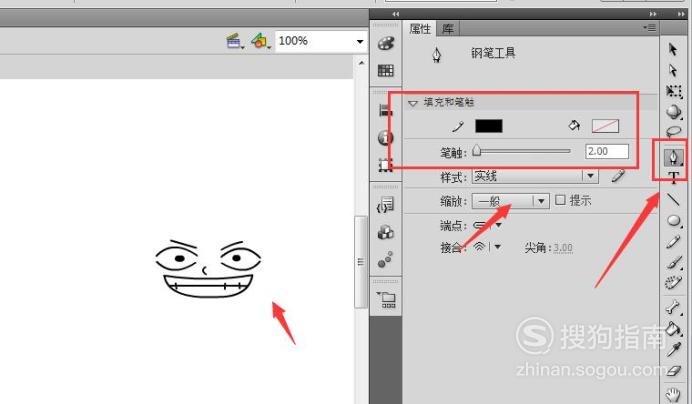The image size is (692, 404).
Task: Select the Text tool
Action: tap(673, 177)
